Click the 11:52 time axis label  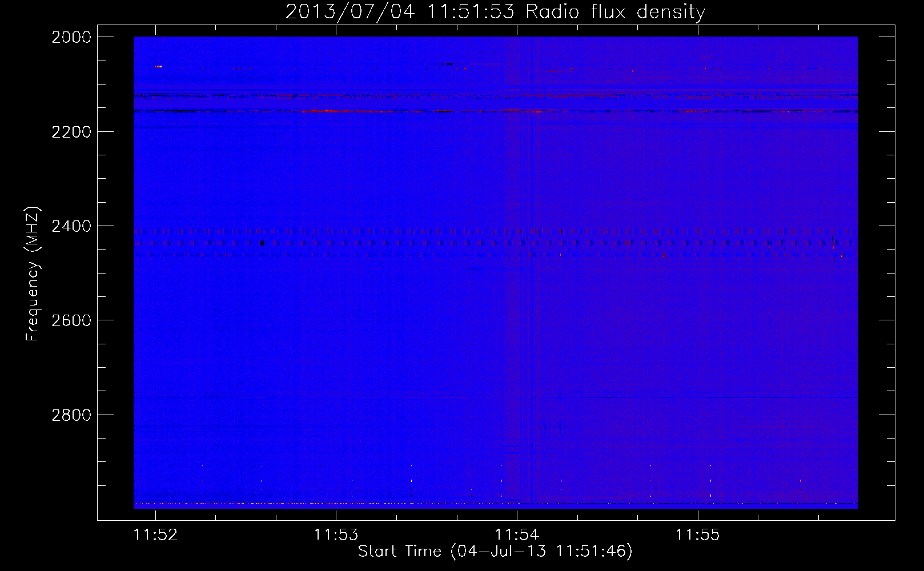[155, 534]
